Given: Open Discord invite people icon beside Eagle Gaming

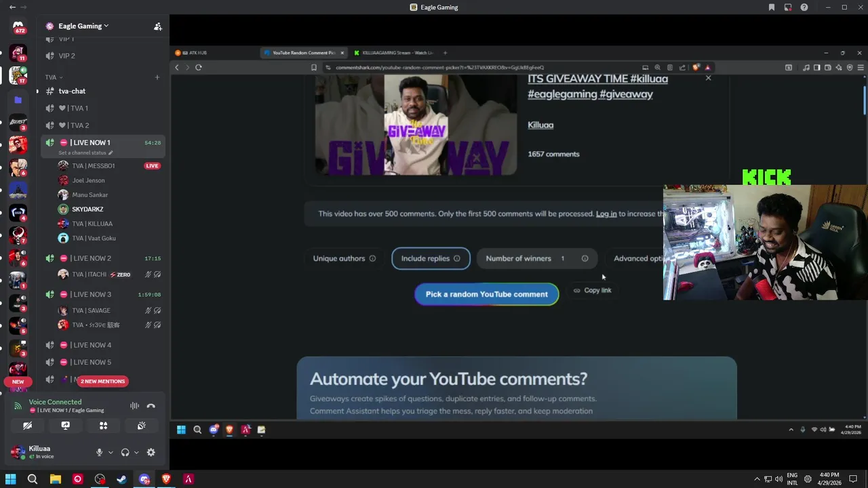Looking at the screenshot, I should (x=157, y=26).
